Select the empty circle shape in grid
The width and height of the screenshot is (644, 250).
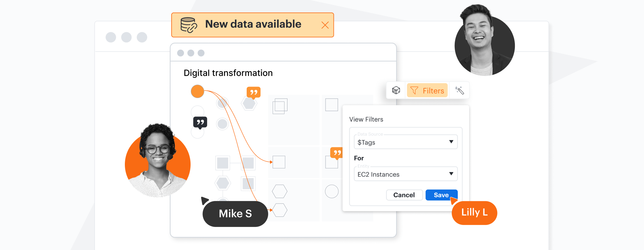pos(332,191)
